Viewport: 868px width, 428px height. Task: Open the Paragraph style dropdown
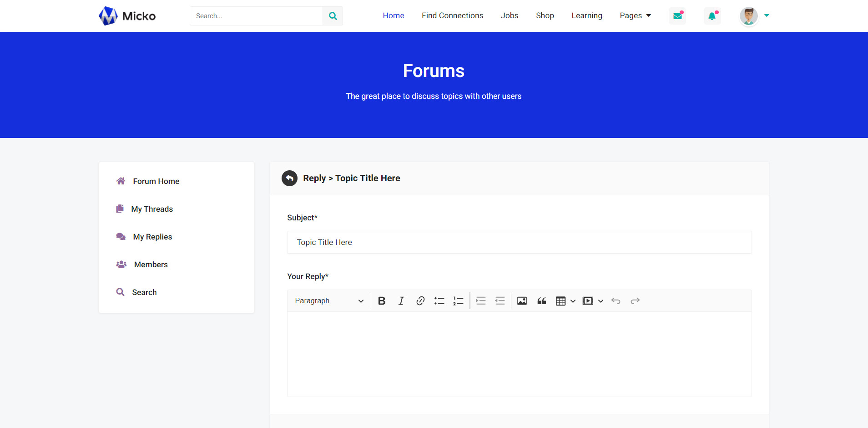point(329,301)
